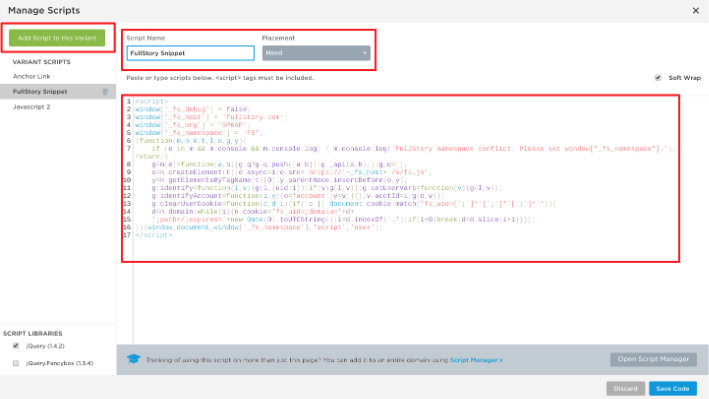Image resolution: width=709 pixels, height=399 pixels.
Task: Toggle the Soft Wrap checkbox
Action: tap(658, 78)
